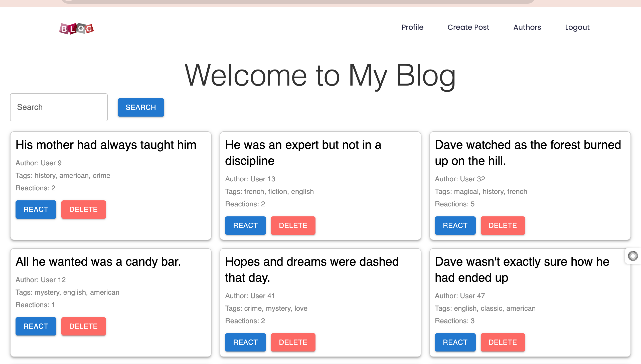Viewport: 641px width, 364px height.
Task: Open the Authors page
Action: (x=527, y=27)
